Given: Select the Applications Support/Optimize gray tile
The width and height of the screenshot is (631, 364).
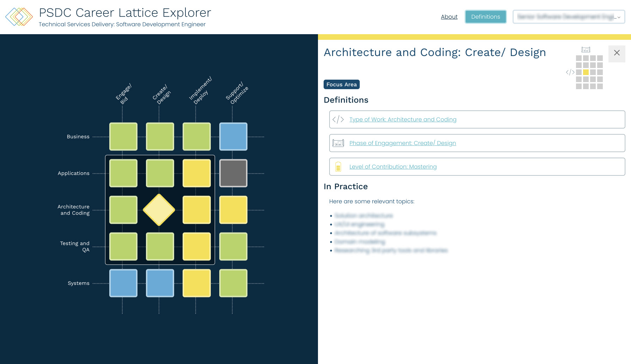Looking at the screenshot, I should tap(233, 173).
